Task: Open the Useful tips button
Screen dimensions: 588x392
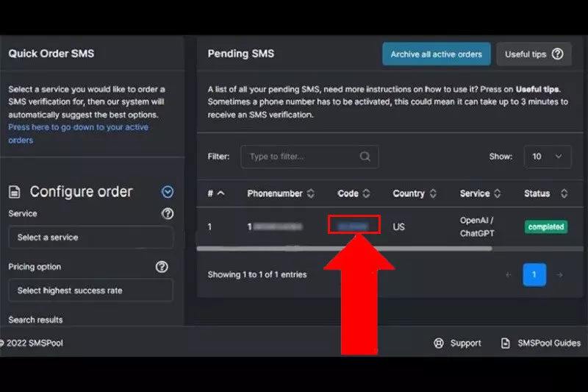Action: [534, 54]
